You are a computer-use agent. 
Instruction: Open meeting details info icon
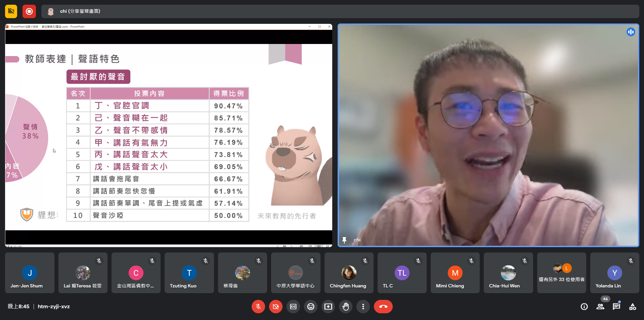(584, 307)
